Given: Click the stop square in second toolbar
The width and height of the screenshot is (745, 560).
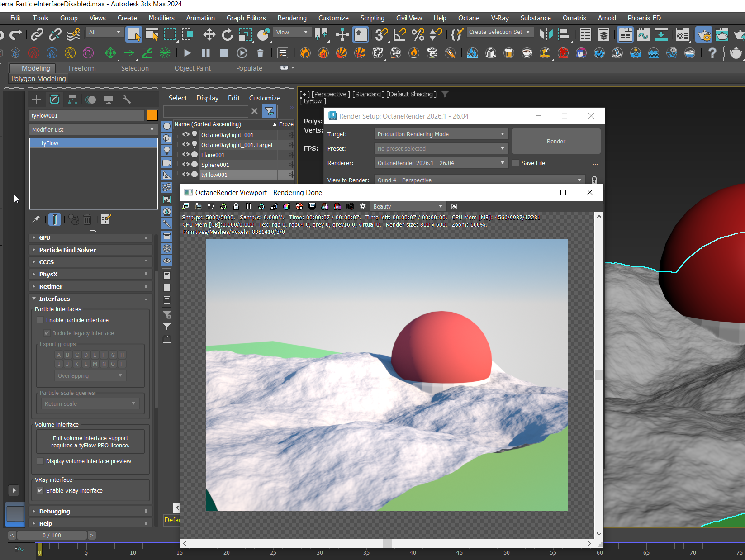Looking at the screenshot, I should point(224,53).
